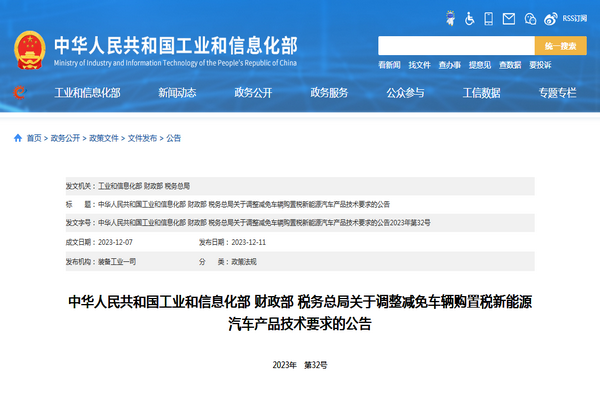
Task: Go to 工信数据 navigation item
Action: (x=481, y=93)
